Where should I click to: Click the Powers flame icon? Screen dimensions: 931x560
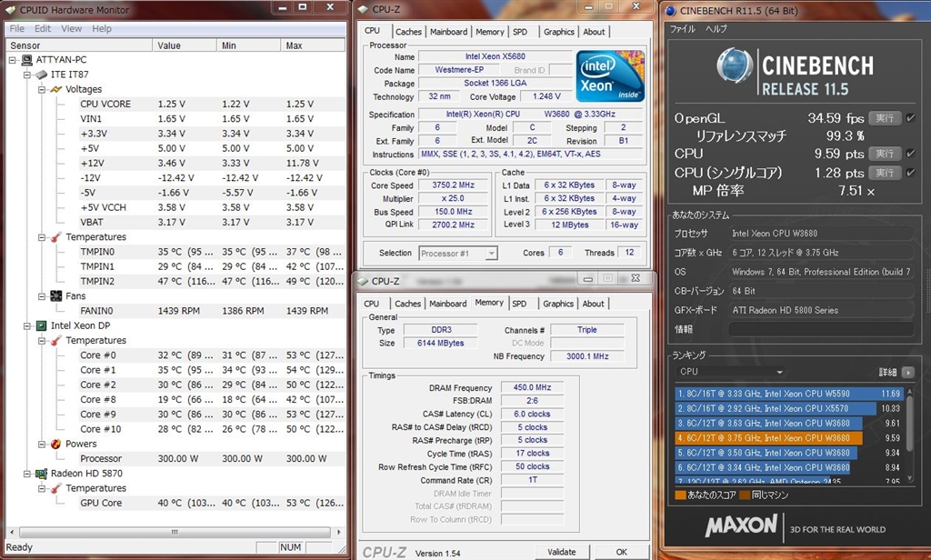(55, 444)
